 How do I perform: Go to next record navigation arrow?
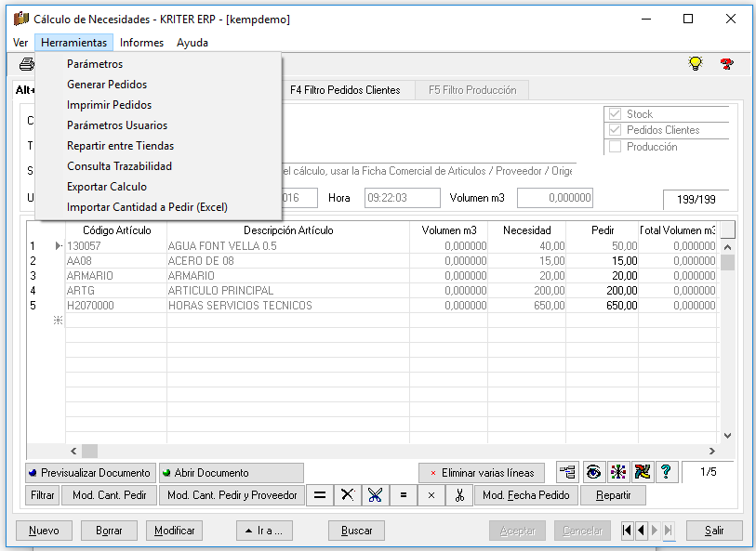pyautogui.click(x=655, y=531)
